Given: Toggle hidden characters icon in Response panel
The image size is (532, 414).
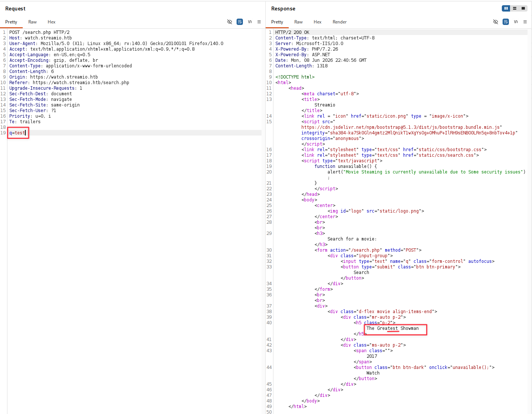Looking at the screenshot, I should coord(495,22).
